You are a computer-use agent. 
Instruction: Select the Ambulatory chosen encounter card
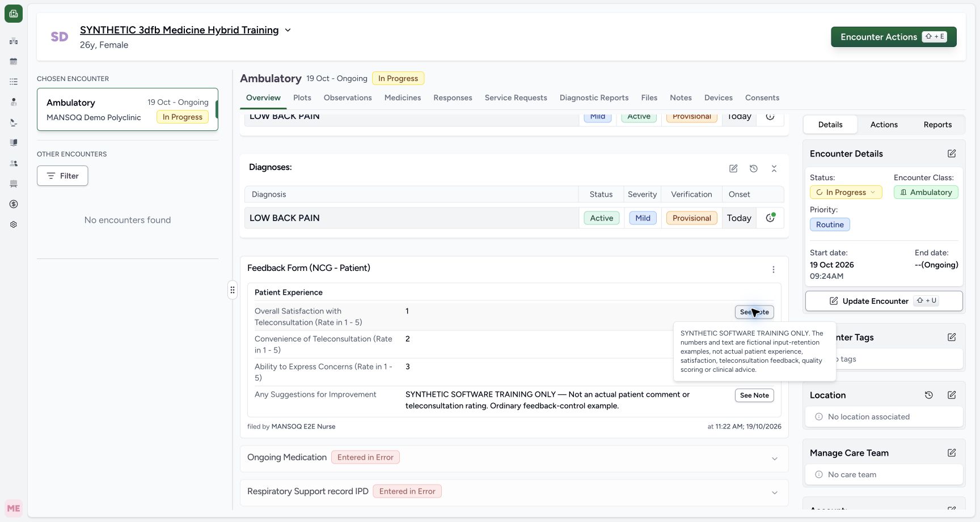[x=128, y=109]
